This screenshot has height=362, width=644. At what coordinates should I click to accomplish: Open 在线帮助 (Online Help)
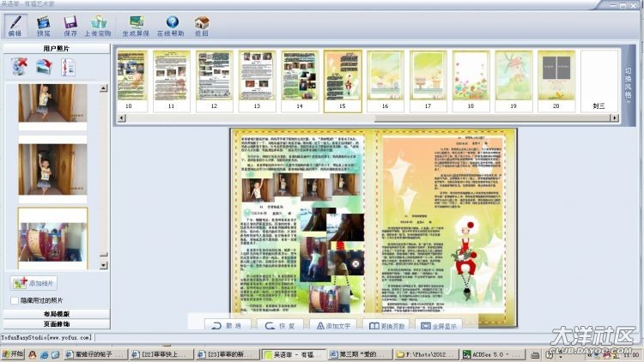[x=172, y=24]
